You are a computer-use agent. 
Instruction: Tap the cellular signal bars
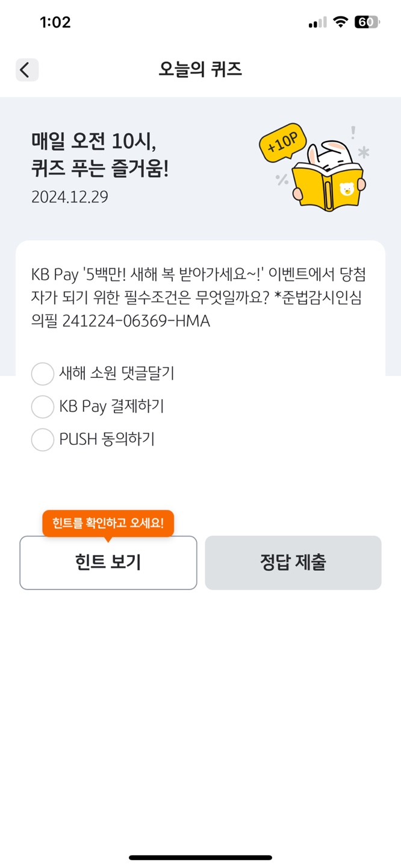[317, 23]
